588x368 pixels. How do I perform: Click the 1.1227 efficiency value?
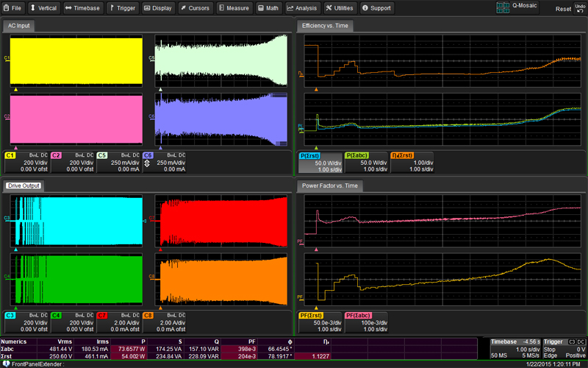[312, 356]
